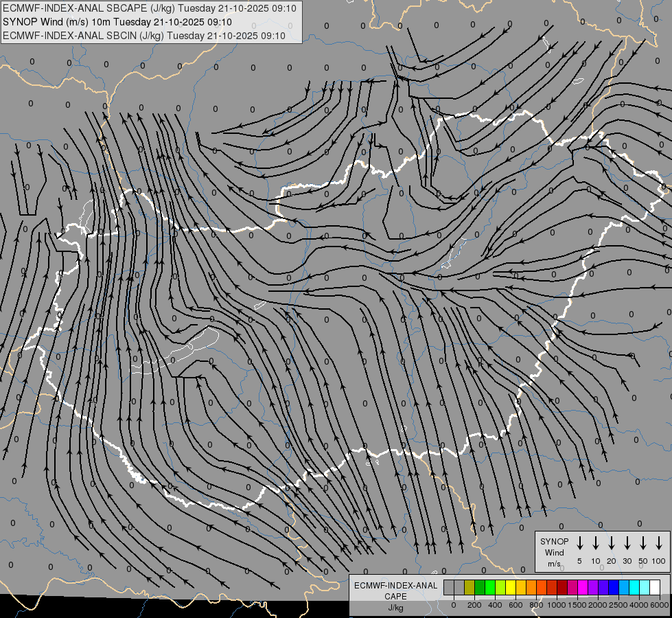This screenshot has width=672, height=618.
Task: Pick the purple CAPE legend swatch
Action: 592,587
